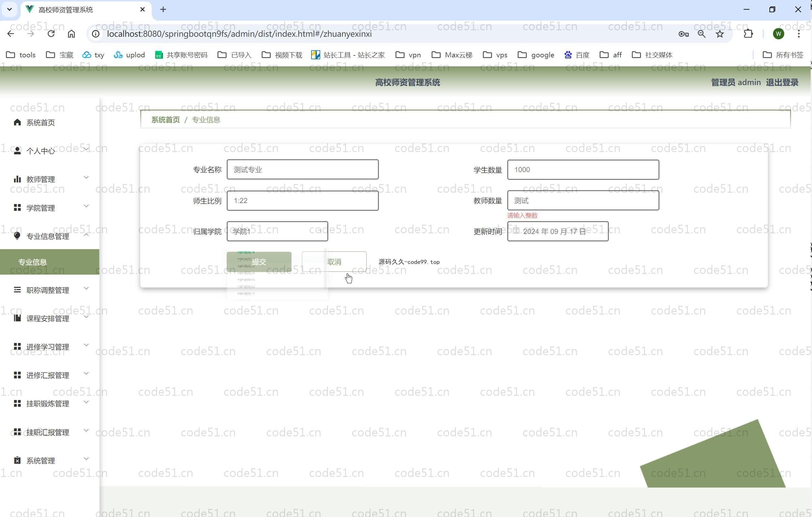Click the grid icon beside 学院管理

click(17, 208)
